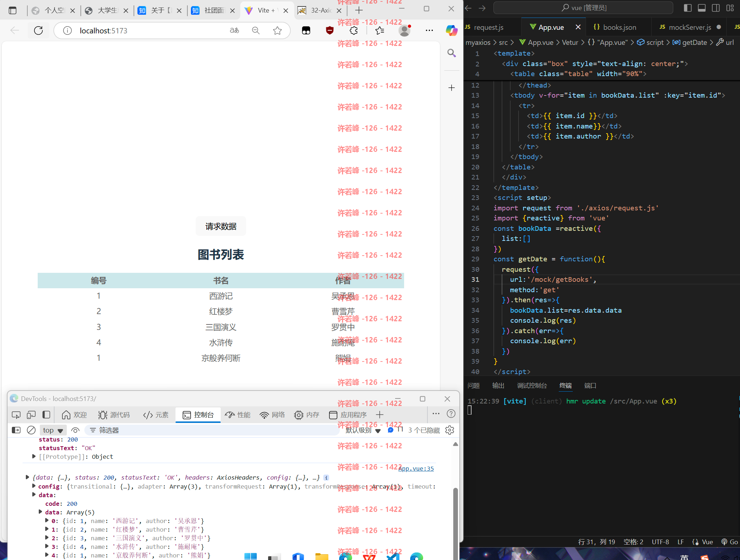The image size is (740, 560).
Task: Open the 问题 panel tab
Action: [474, 386]
